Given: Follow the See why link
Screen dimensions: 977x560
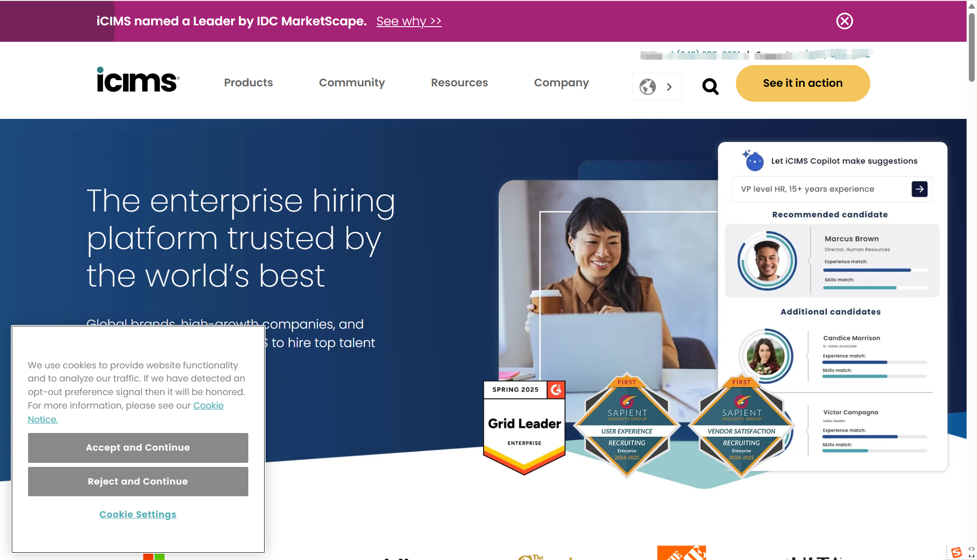Looking at the screenshot, I should click(x=409, y=21).
